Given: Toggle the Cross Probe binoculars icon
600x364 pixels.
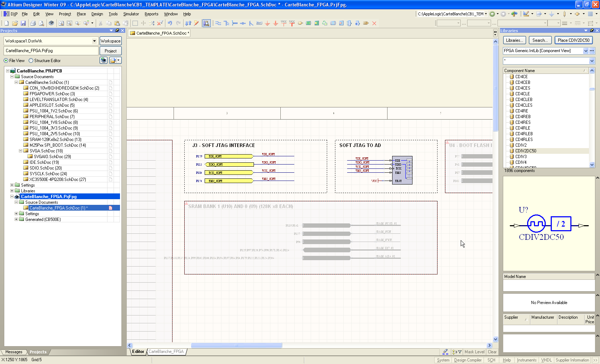Looking at the screenshot, I should coord(206,23).
